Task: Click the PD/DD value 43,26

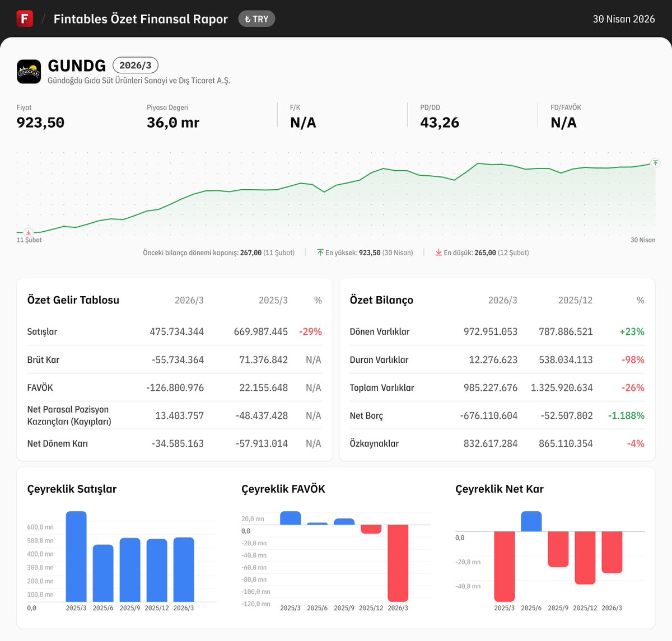Action: [x=440, y=123]
